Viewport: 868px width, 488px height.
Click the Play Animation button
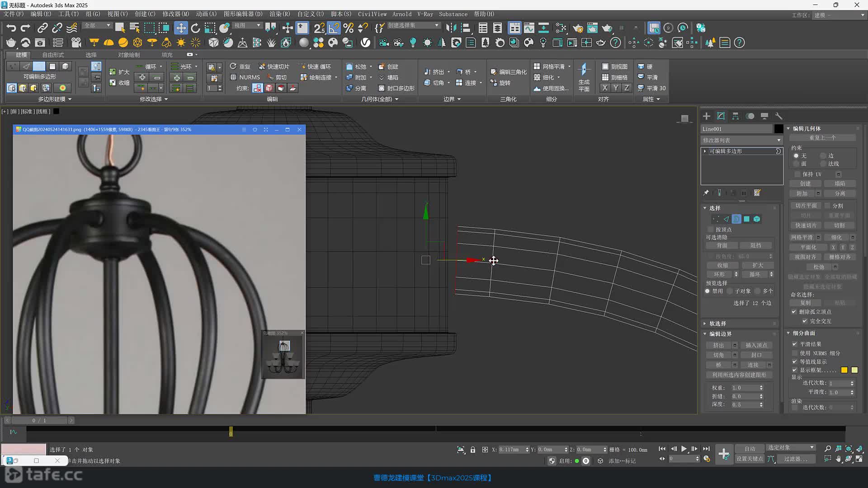684,449
